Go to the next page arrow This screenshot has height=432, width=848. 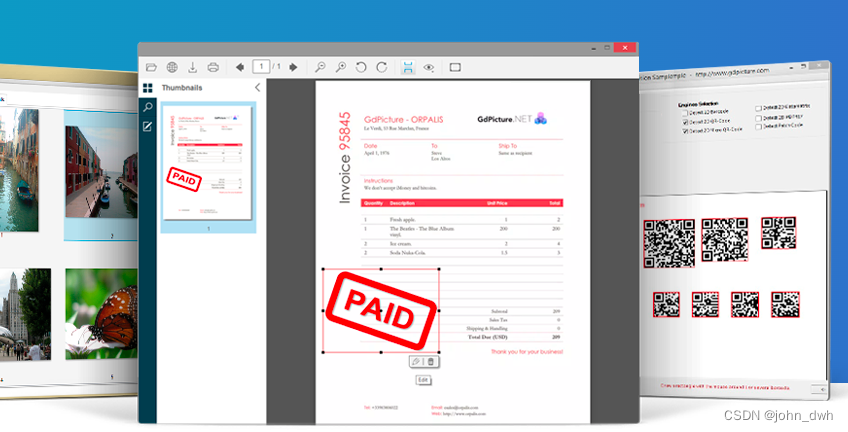[x=293, y=67]
